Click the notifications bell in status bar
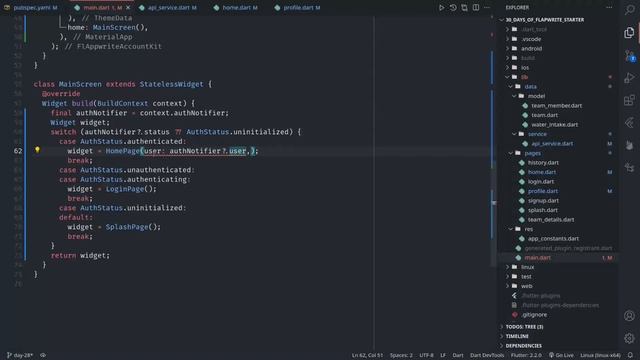The width and height of the screenshot is (640, 360). (x=630, y=355)
